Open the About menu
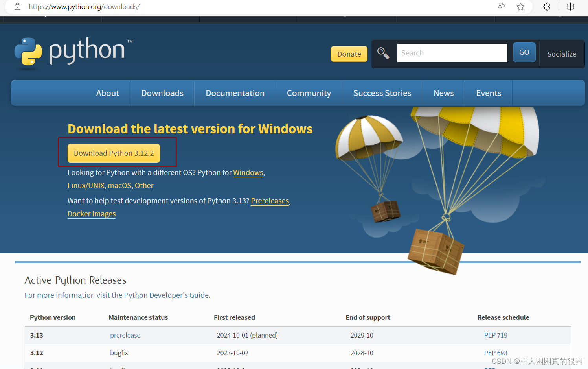 107,93
